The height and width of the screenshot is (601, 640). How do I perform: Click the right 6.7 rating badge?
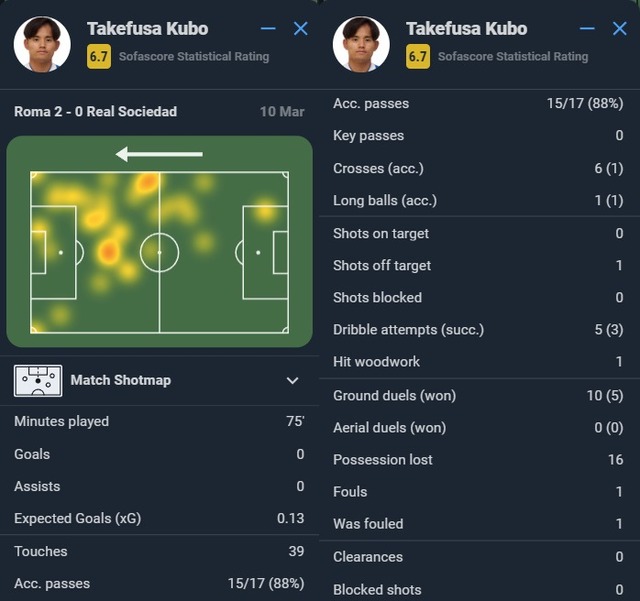click(x=418, y=56)
